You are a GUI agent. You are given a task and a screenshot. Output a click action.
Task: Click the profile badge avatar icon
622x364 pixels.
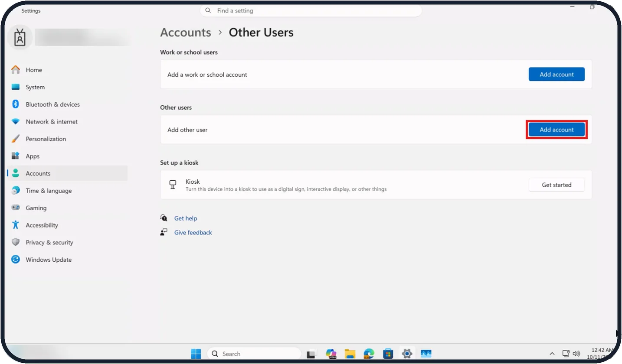[20, 38]
